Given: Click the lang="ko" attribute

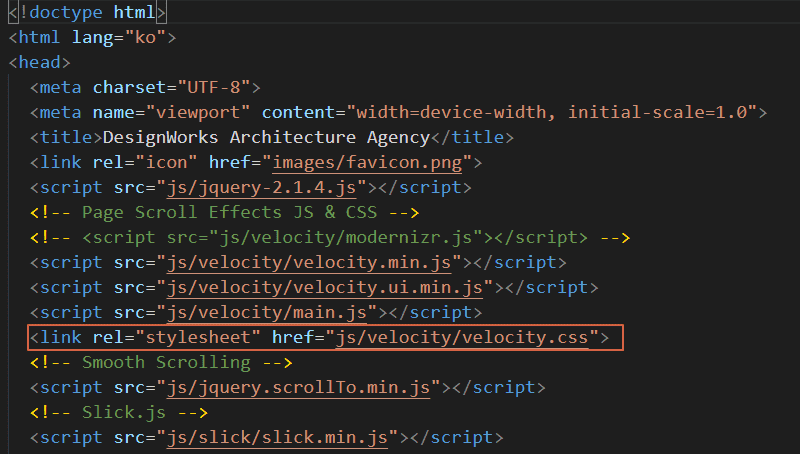Looking at the screenshot, I should coord(119,37).
